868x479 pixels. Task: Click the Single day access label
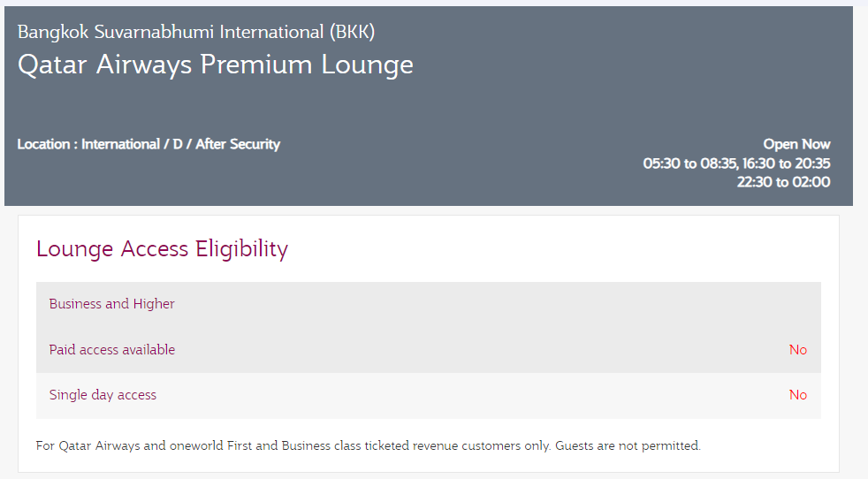(103, 395)
